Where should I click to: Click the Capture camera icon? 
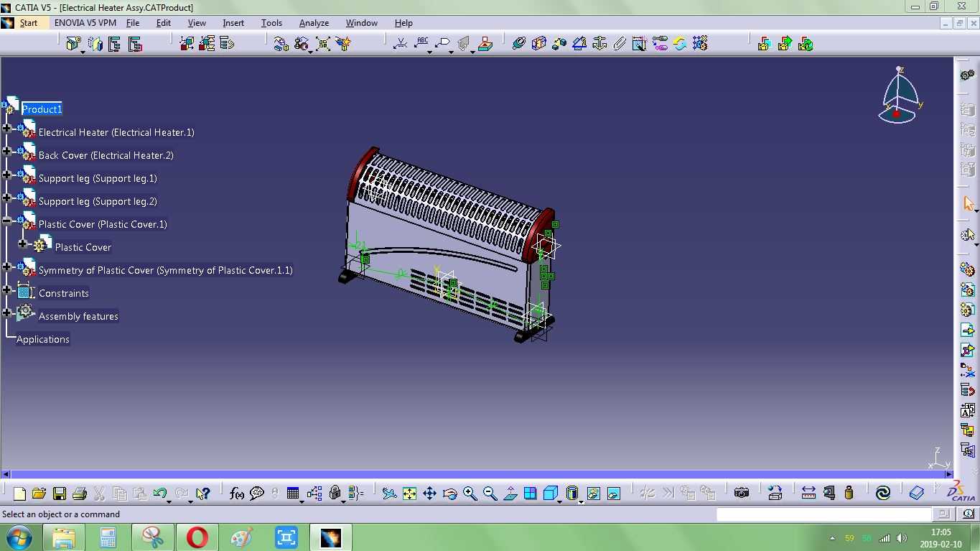point(742,494)
